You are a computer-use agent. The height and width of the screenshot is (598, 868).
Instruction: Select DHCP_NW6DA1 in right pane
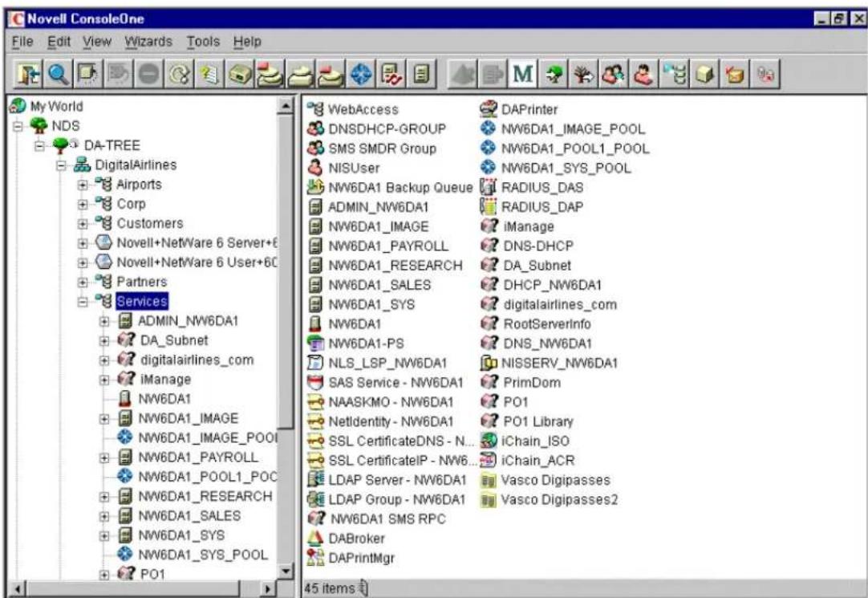coord(552,285)
